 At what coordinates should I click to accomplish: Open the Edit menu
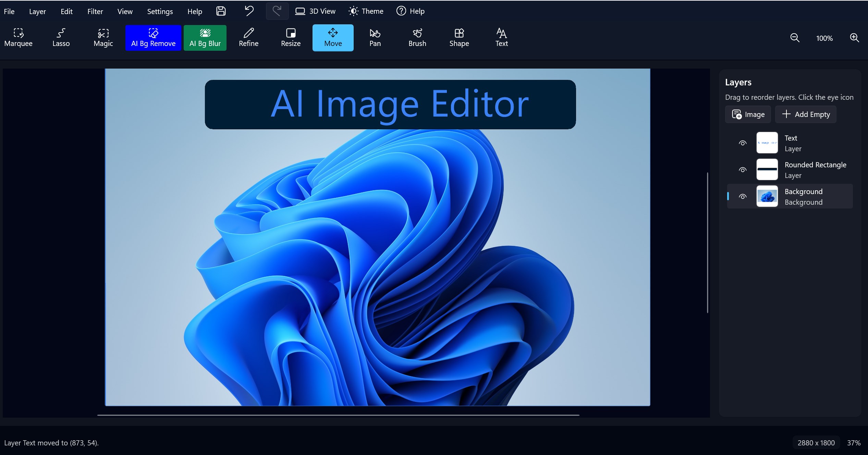point(66,11)
